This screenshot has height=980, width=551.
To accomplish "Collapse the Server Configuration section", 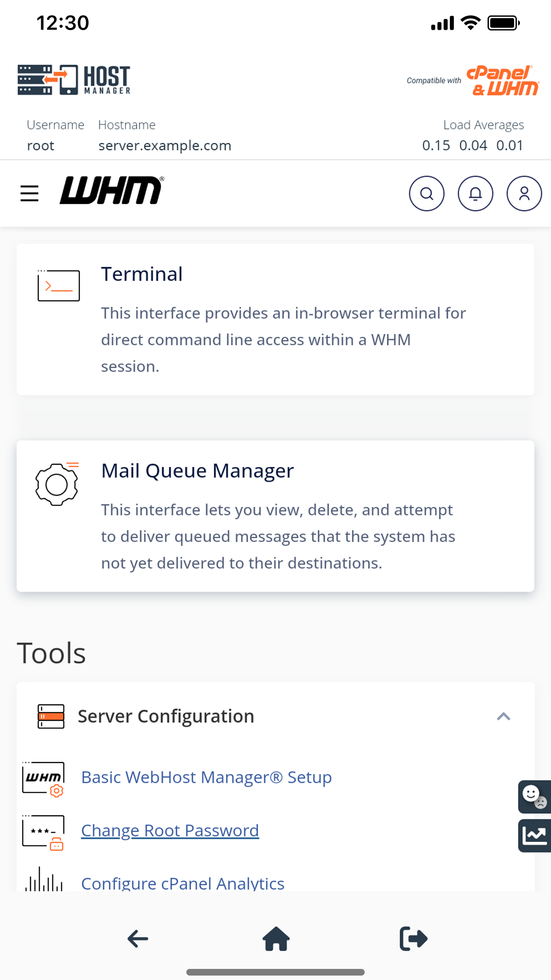I will (x=504, y=716).
